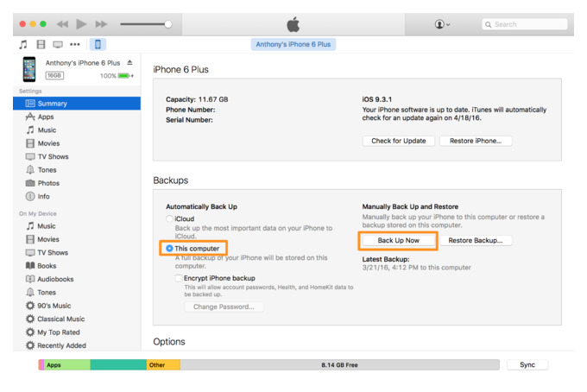The width and height of the screenshot is (587, 392).
Task: Click the iPhone device thumbnail
Action: point(29,69)
